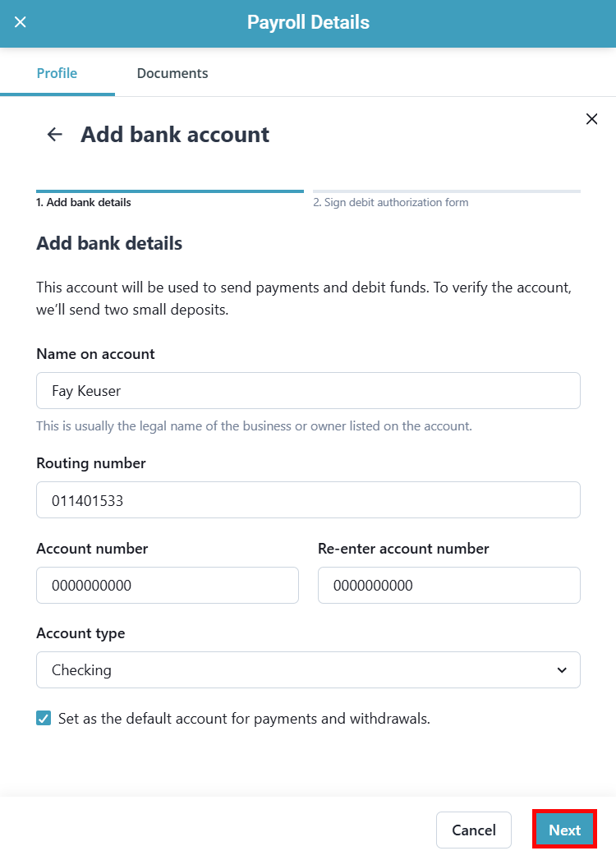Go back using the left arrow icon
The width and height of the screenshot is (616, 860).
pyautogui.click(x=55, y=135)
